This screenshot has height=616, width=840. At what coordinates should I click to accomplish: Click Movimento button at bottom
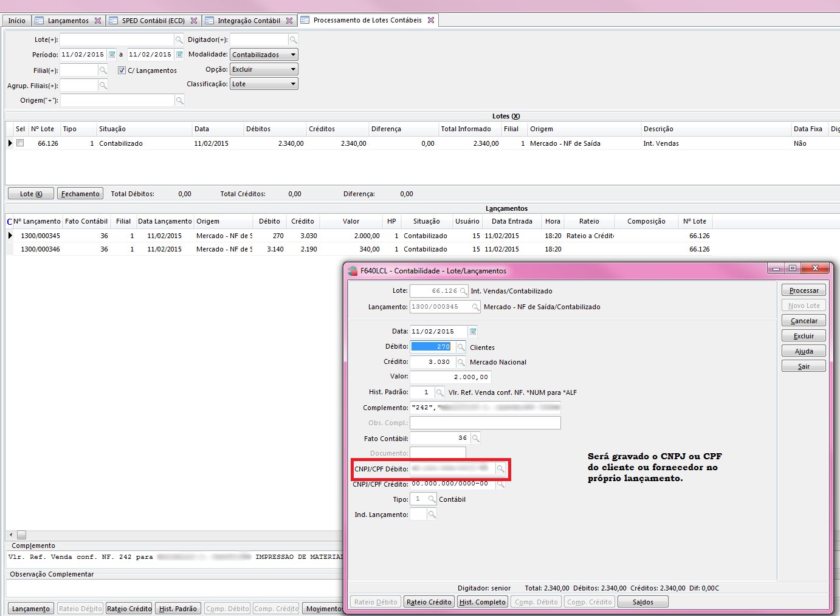point(323,609)
